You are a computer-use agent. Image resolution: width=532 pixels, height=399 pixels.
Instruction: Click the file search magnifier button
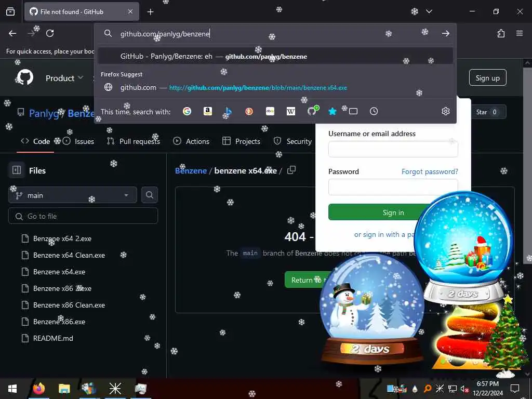pos(149,195)
